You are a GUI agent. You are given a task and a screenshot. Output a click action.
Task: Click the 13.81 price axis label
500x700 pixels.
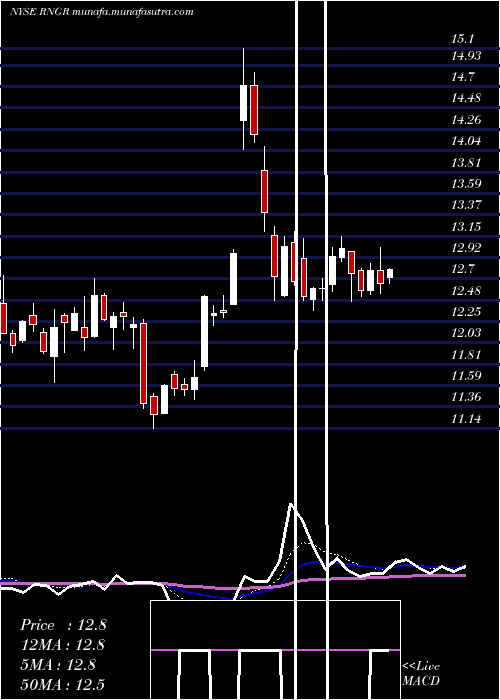466,162
